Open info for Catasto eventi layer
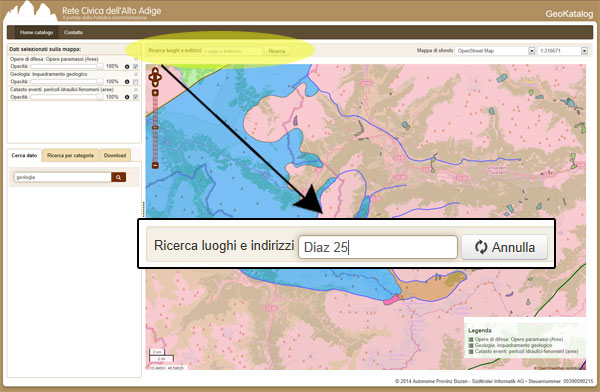Viewport: 600px width, 392px height. tap(127, 97)
